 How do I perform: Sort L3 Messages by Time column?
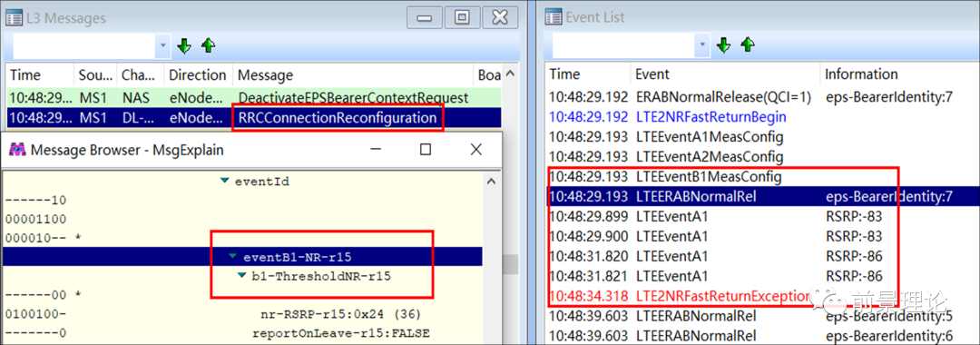click(39, 75)
